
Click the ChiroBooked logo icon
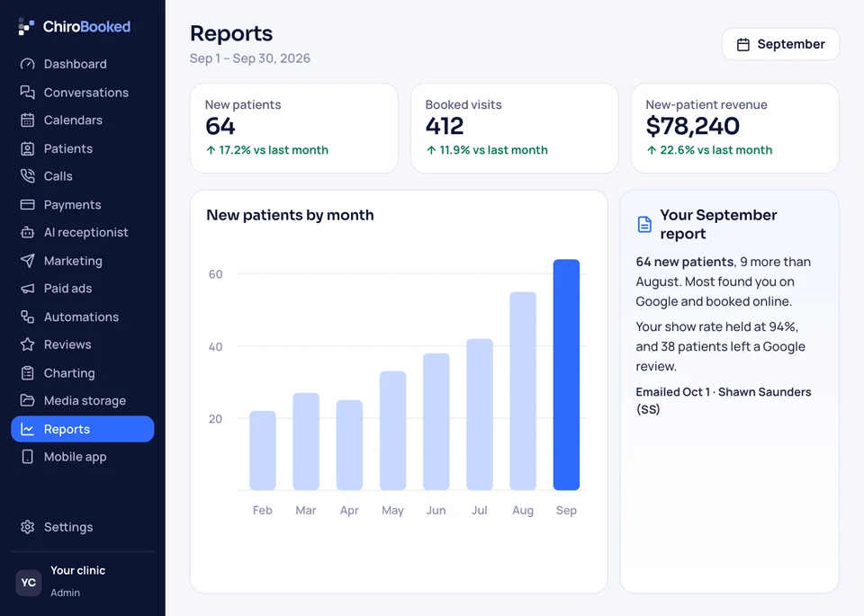26,26
